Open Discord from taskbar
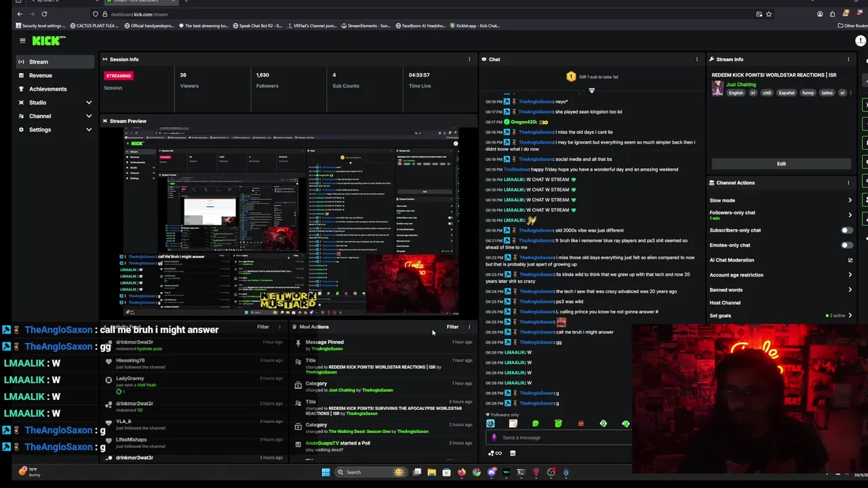This screenshot has width=868, height=488. coord(492,472)
